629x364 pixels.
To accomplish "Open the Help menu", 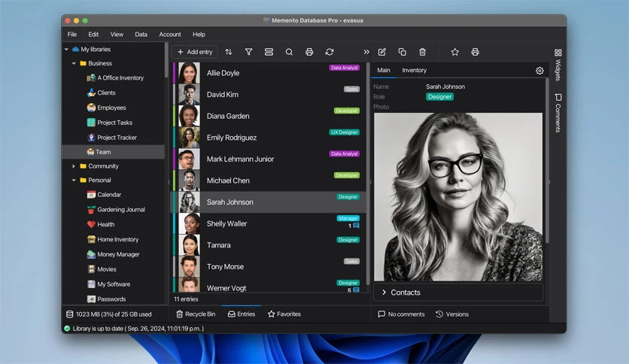I will [x=199, y=35].
